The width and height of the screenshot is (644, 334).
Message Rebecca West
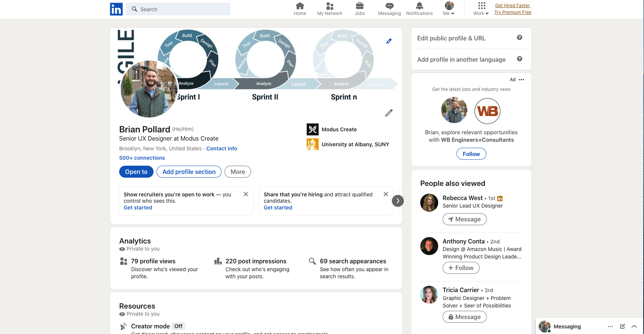point(464,219)
